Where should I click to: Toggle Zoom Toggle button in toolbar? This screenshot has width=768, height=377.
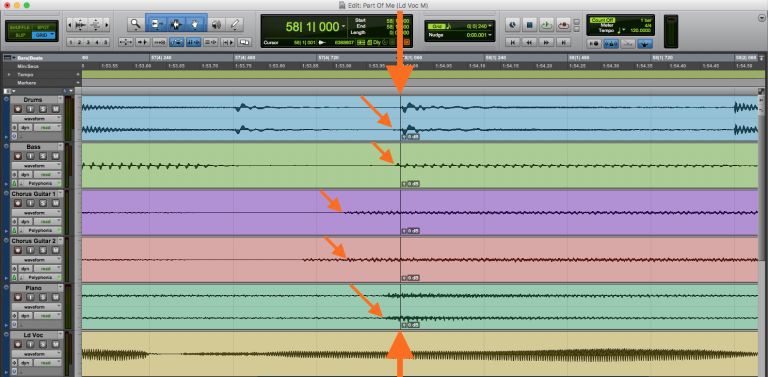click(x=125, y=42)
